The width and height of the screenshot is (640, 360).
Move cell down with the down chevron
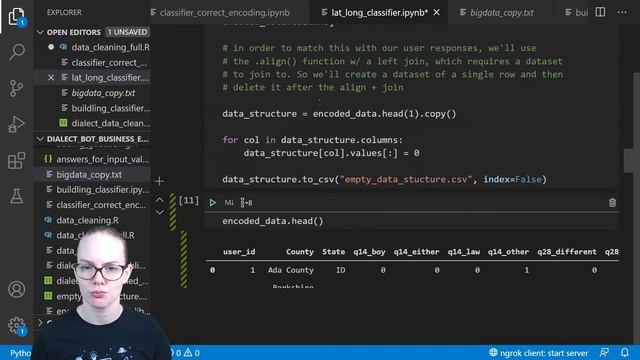[x=160, y=212]
